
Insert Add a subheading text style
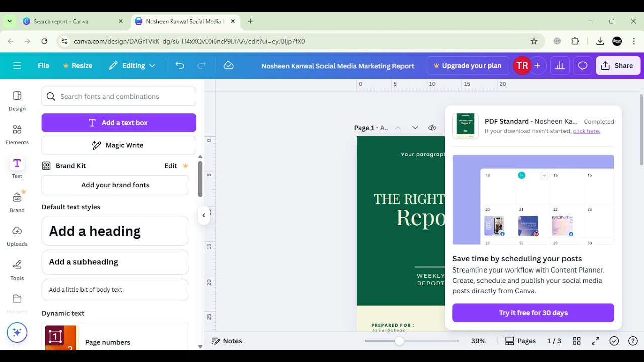point(115,262)
